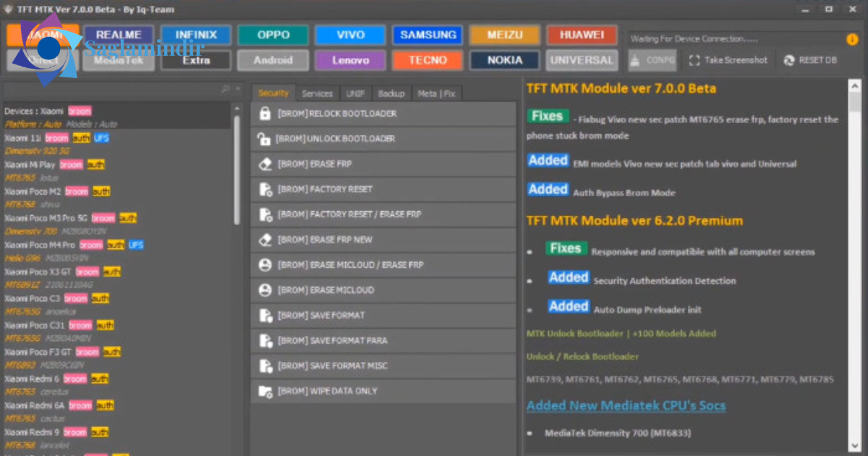Screen dimensions: 868x456
Task: Select the Extra button
Action: pos(196,60)
